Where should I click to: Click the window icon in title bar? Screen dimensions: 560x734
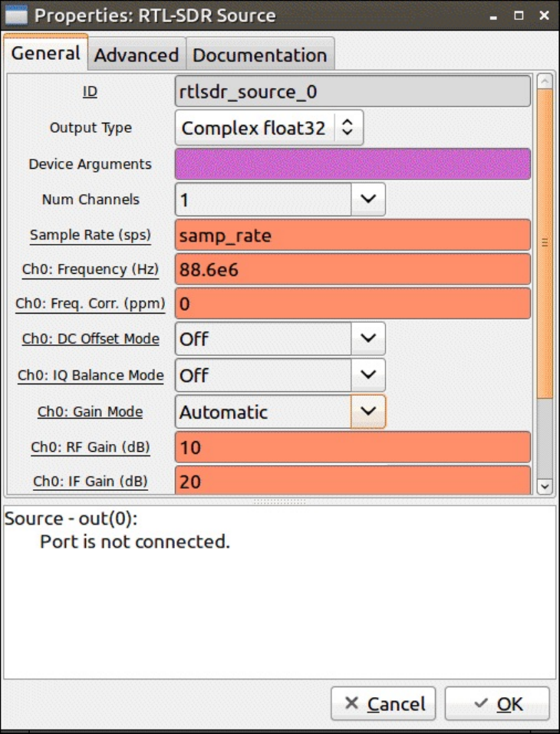(x=16, y=16)
